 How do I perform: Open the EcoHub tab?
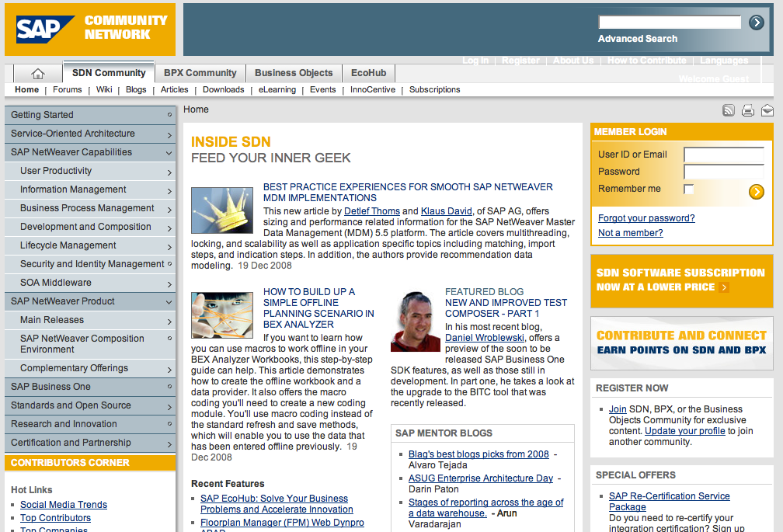tap(368, 73)
